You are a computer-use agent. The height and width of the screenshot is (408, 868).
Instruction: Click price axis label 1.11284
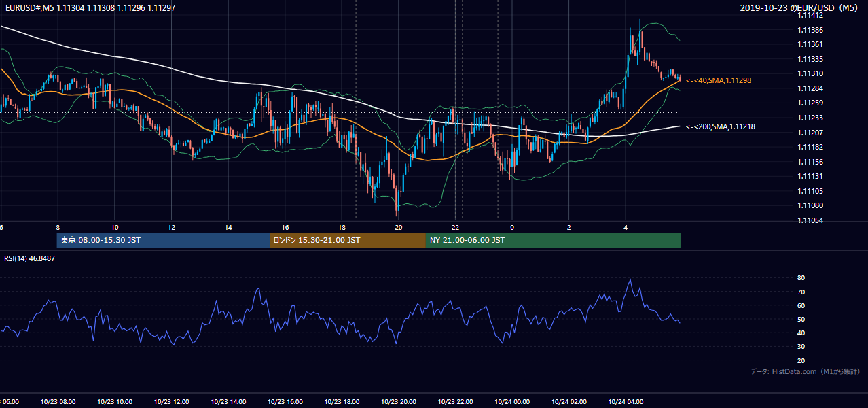pyautogui.click(x=810, y=88)
